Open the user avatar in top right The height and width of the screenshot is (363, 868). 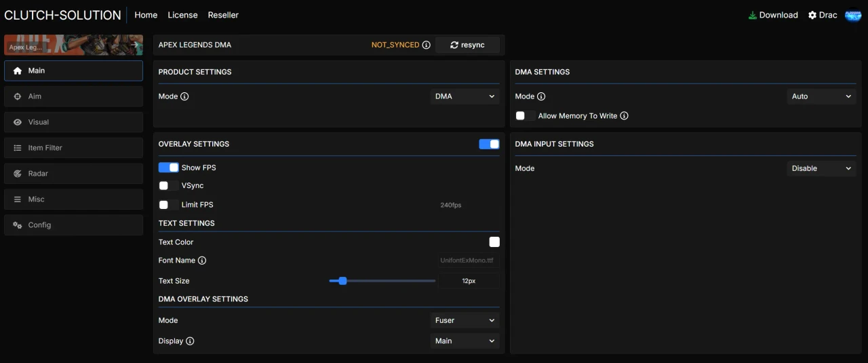pos(852,15)
